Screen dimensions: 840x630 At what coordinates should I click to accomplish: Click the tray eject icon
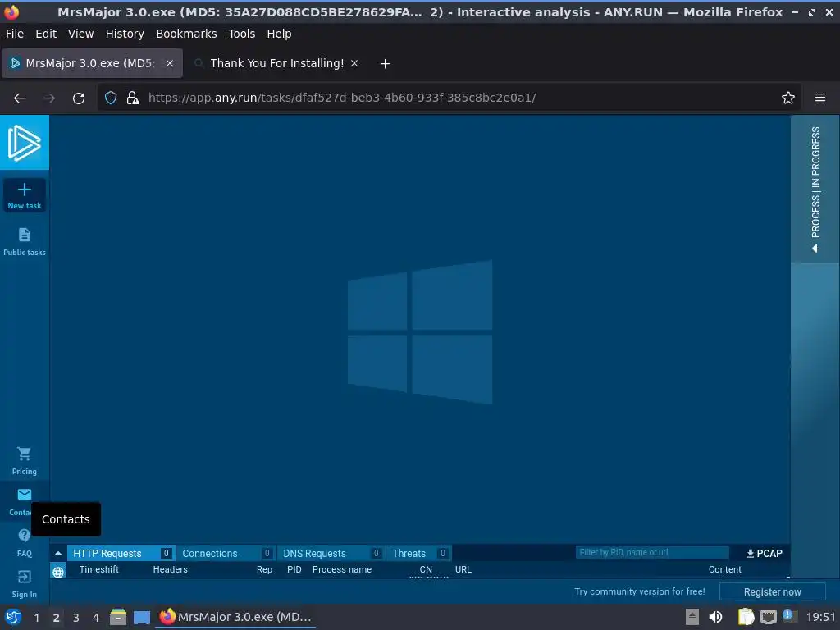[x=692, y=617]
